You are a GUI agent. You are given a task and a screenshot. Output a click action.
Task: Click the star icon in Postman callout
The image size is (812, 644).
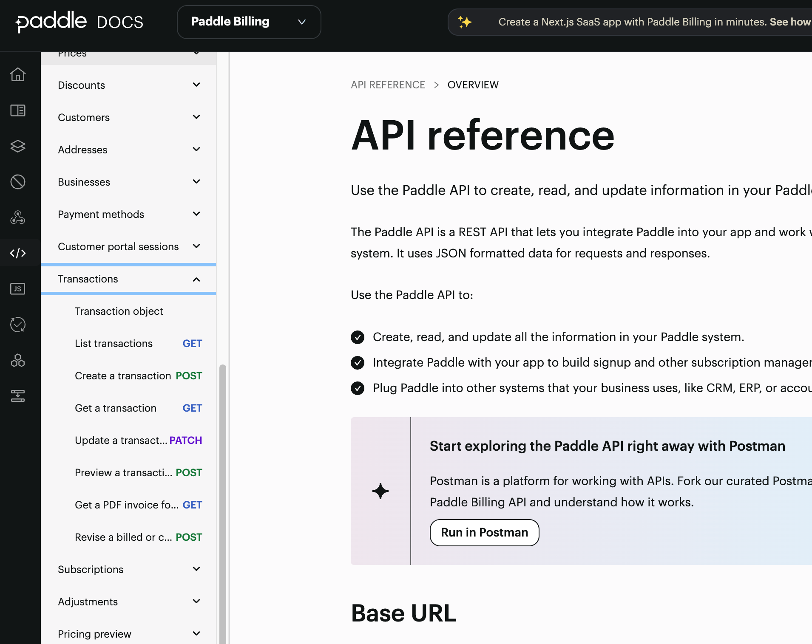click(380, 491)
